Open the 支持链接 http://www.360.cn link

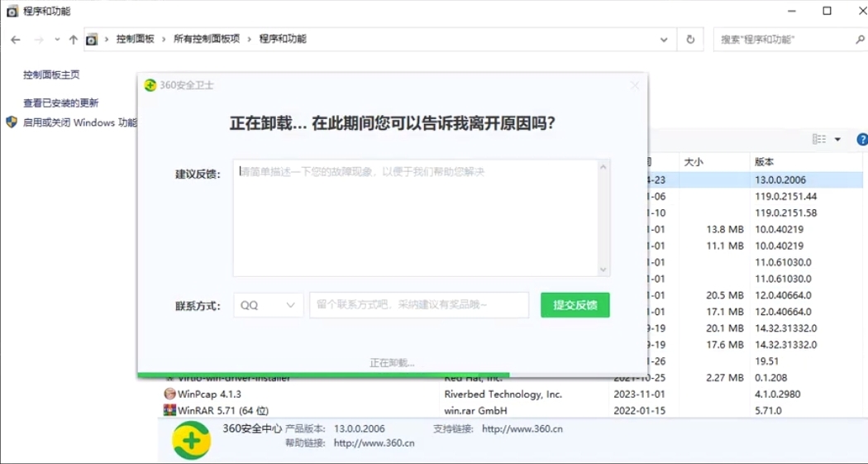[522, 428]
